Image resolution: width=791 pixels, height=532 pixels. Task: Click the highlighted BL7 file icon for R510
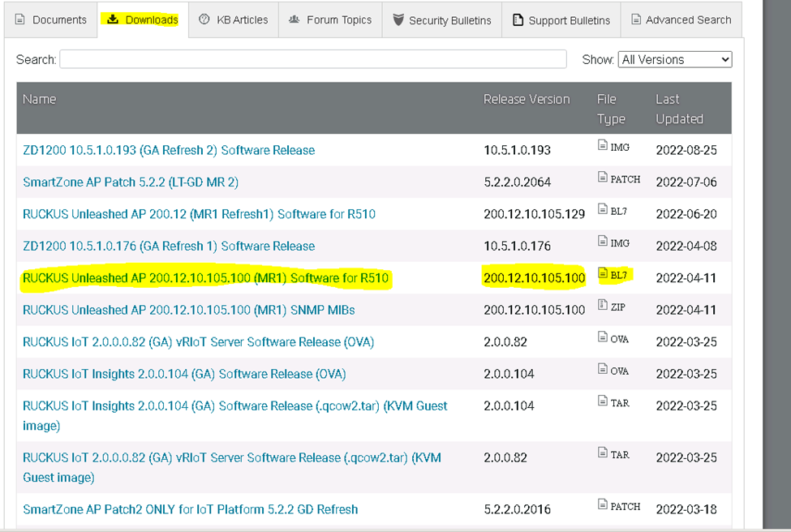coord(602,272)
